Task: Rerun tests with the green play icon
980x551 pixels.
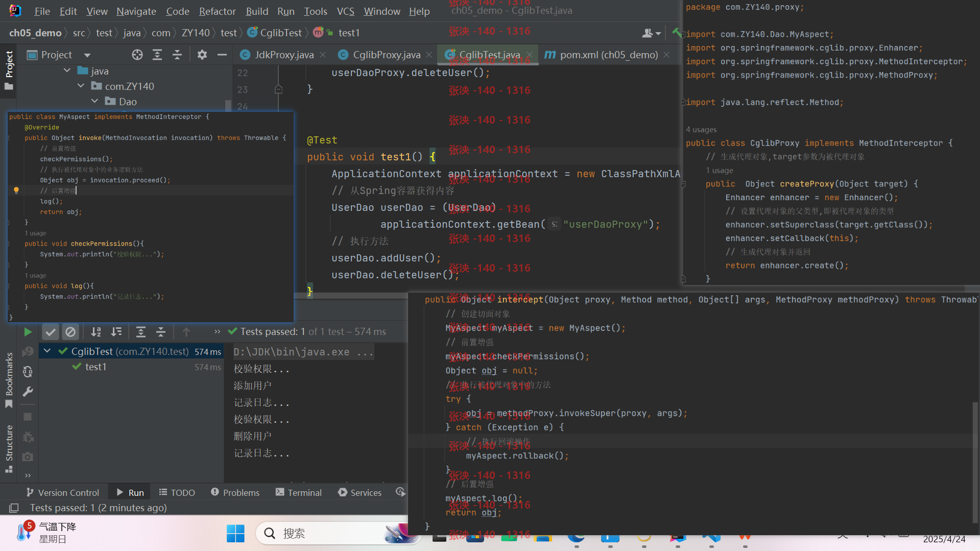Action: coord(28,332)
